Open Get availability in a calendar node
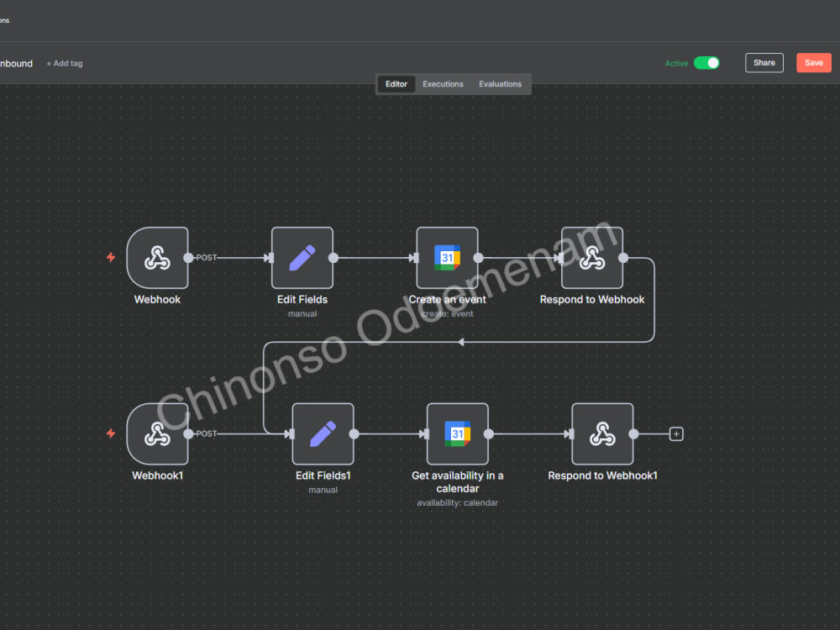840x630 pixels. coord(458,434)
